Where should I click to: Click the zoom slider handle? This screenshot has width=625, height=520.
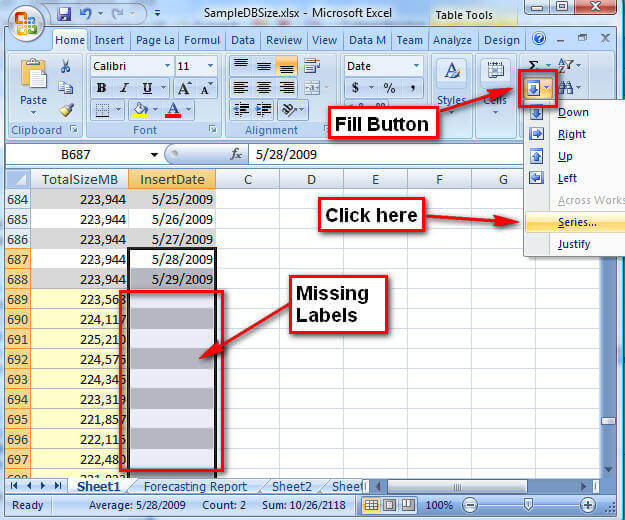(528, 505)
